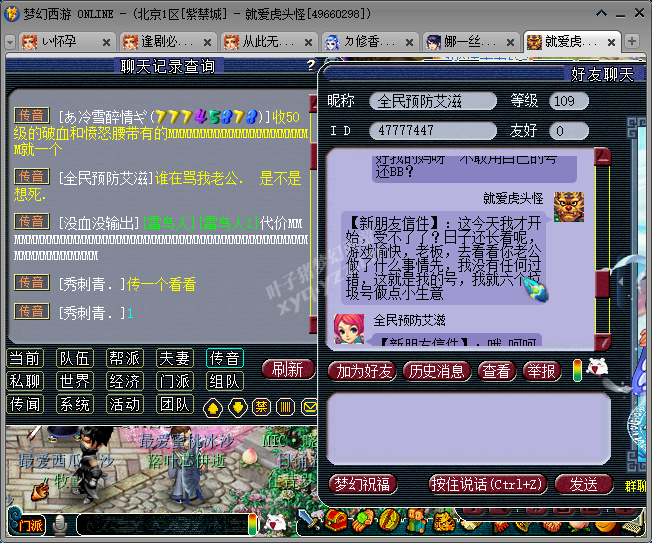The width and height of the screenshot is (652, 543).
Task: Click the 加为好友 add friend button
Action: click(x=363, y=371)
